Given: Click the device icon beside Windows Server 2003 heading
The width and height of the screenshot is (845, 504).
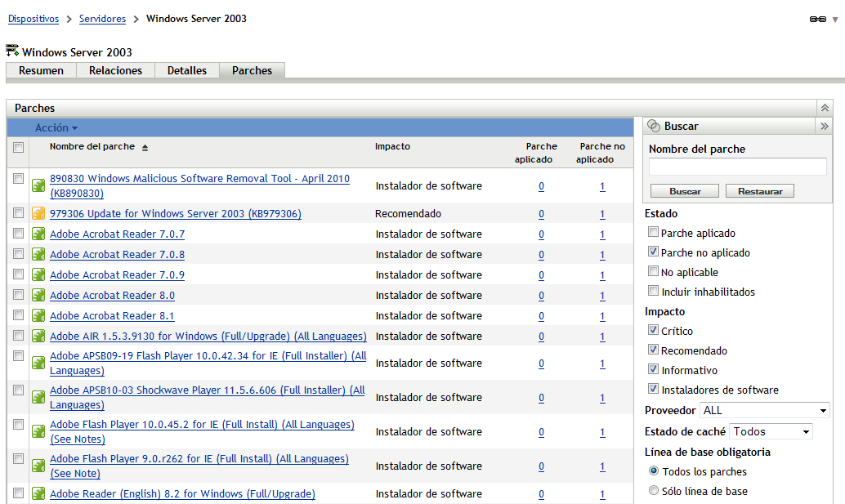Looking at the screenshot, I should pos(12,50).
